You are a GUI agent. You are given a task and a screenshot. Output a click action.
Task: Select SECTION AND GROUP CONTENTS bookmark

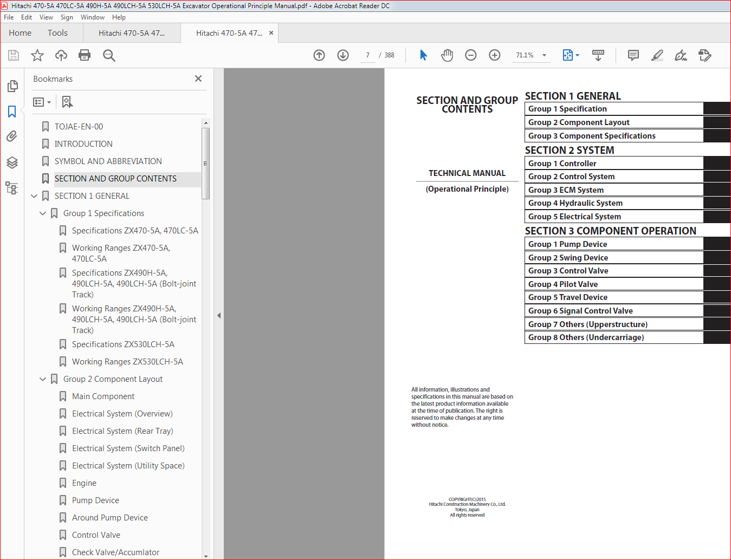tap(115, 179)
